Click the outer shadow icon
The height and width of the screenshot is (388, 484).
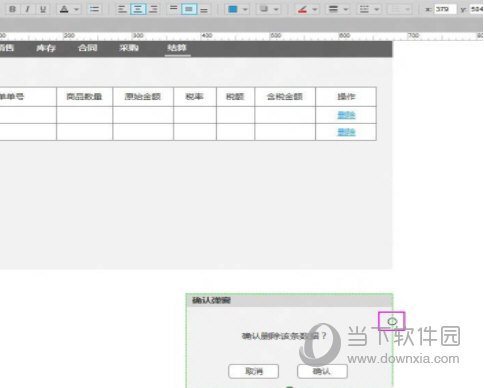(x=264, y=9)
